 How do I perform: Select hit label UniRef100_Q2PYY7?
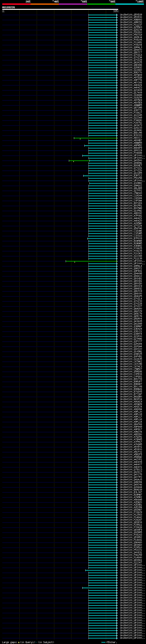(x=131, y=342)
